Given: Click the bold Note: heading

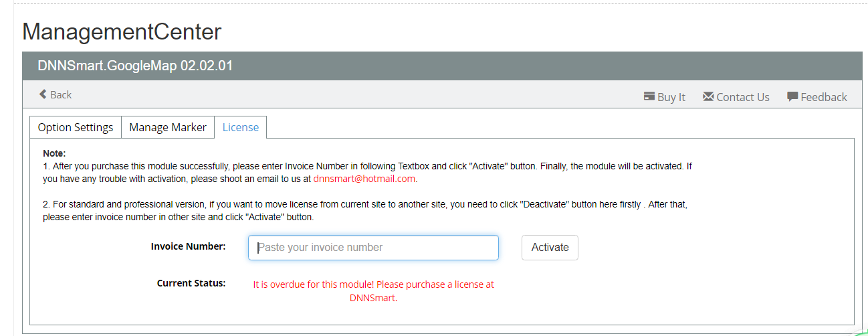Looking at the screenshot, I should pyautogui.click(x=54, y=153).
